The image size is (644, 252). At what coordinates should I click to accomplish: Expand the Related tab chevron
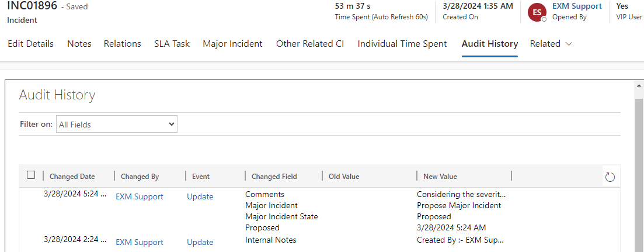coord(569,44)
